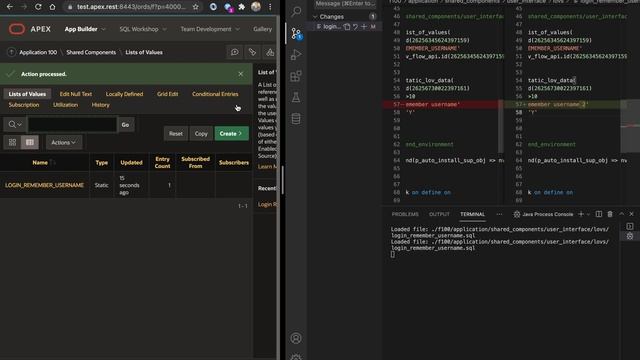Open APEX feedback comment icon
640x360 pixels.
[235, 52]
